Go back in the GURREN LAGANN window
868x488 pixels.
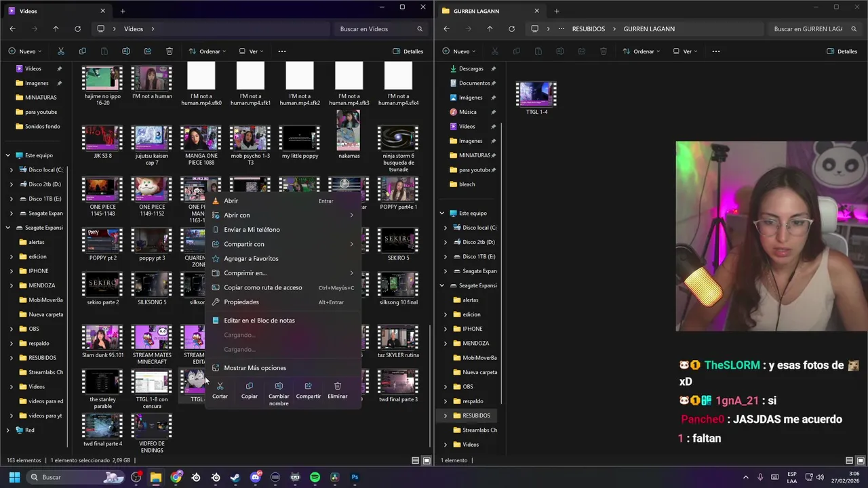click(x=446, y=29)
